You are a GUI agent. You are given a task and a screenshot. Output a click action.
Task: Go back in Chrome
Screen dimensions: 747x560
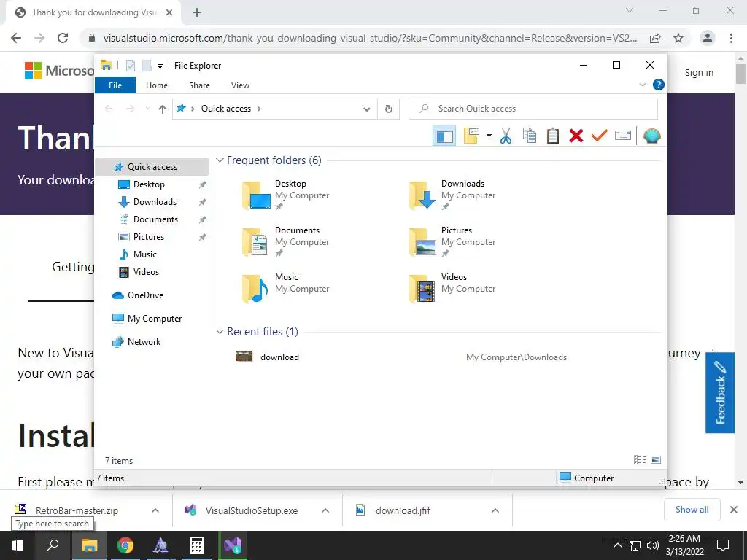click(16, 38)
